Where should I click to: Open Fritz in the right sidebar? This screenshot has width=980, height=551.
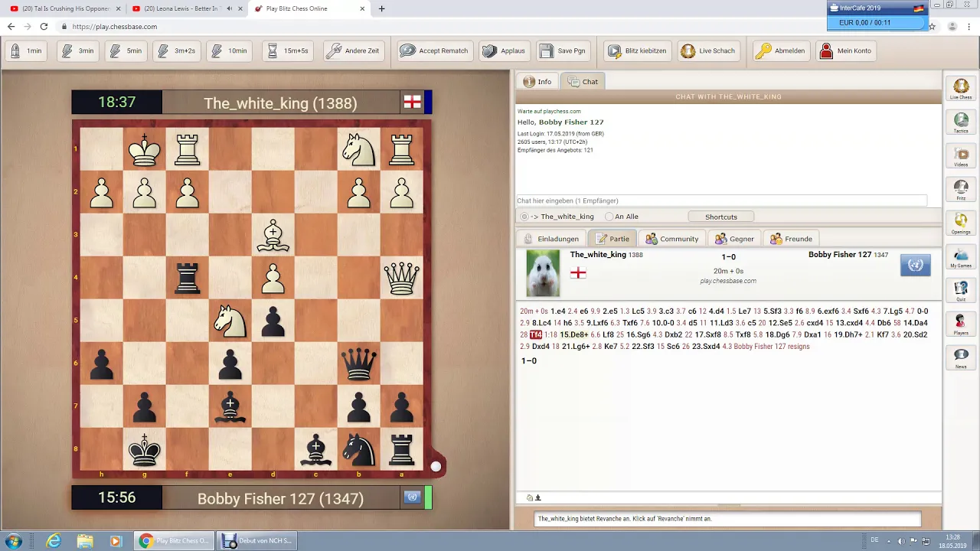point(961,190)
